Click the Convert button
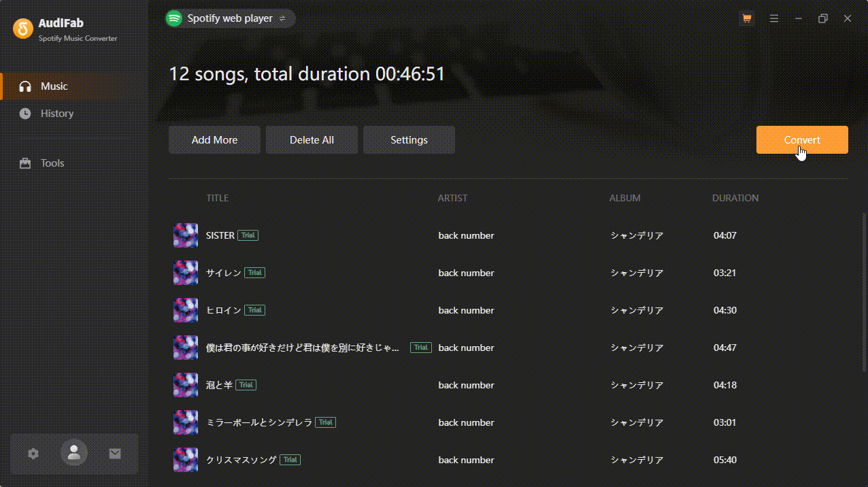Viewport: 868px width, 487px height. [802, 139]
